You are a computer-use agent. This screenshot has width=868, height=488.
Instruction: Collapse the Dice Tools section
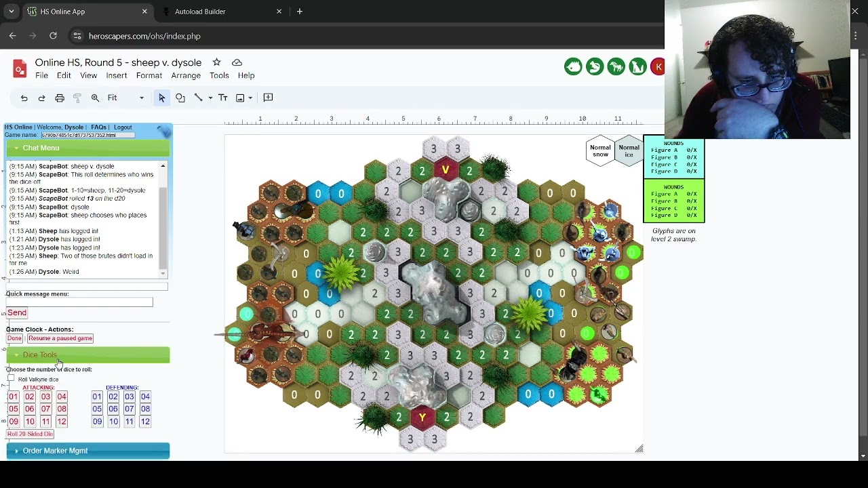pyautogui.click(x=88, y=354)
